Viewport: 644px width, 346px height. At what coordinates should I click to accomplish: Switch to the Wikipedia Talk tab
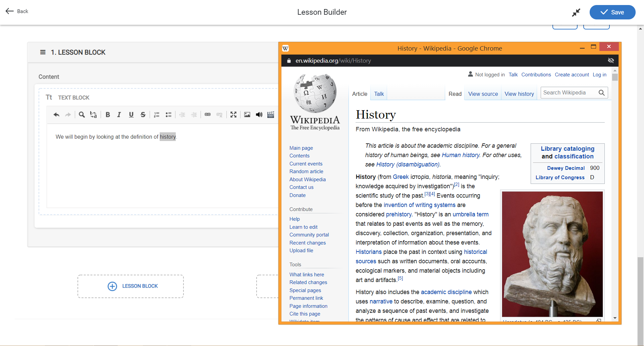[379, 94]
